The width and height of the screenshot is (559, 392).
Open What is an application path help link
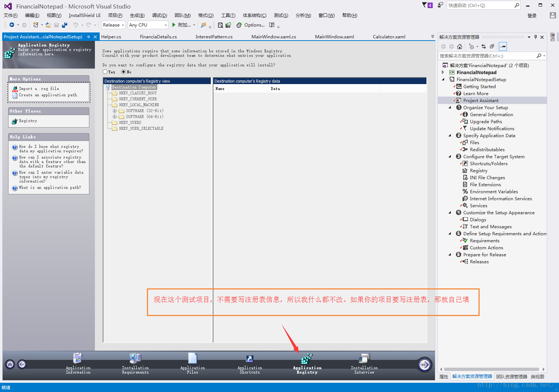[x=50, y=188]
